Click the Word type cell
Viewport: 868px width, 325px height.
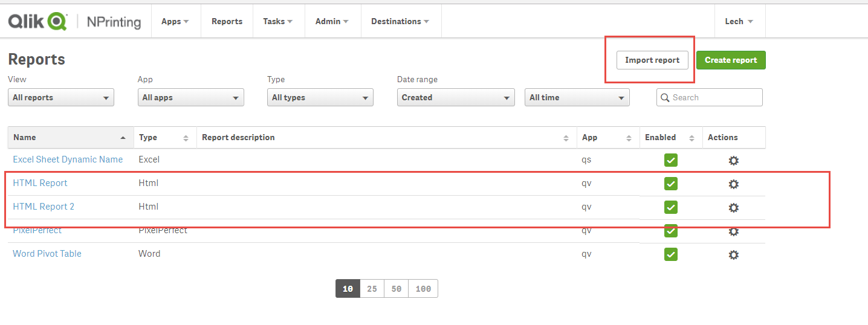pos(149,254)
